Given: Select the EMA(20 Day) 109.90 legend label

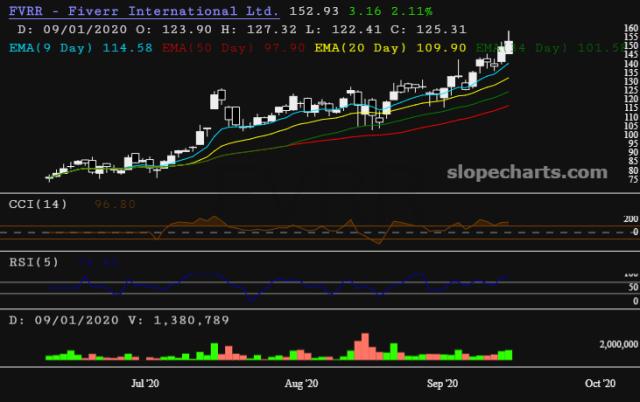Looking at the screenshot, I should tap(390, 48).
